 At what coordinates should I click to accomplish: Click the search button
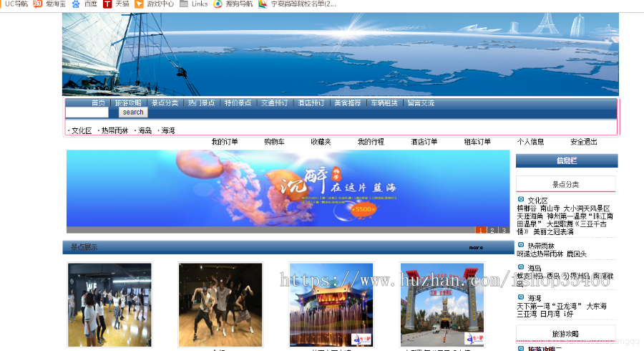tap(133, 112)
